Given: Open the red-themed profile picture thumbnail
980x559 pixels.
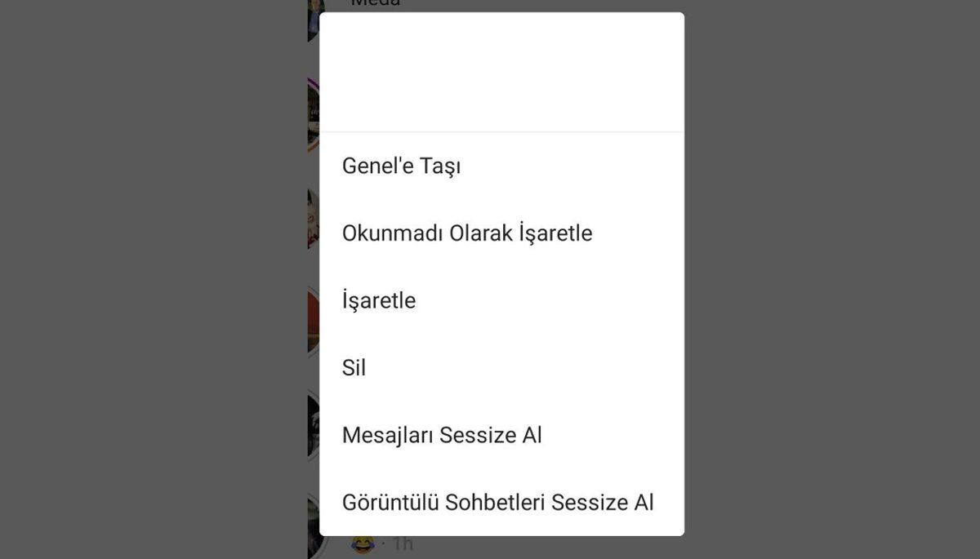Looking at the screenshot, I should pos(314,318).
